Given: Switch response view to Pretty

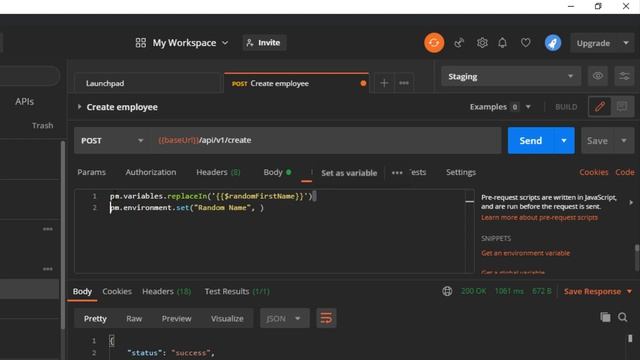Looking at the screenshot, I should pyautogui.click(x=95, y=318).
